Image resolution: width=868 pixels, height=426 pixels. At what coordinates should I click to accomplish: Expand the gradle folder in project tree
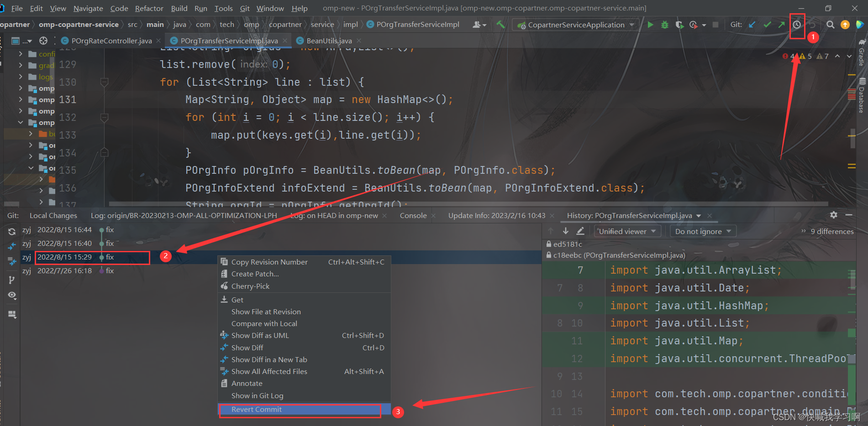tap(21, 65)
